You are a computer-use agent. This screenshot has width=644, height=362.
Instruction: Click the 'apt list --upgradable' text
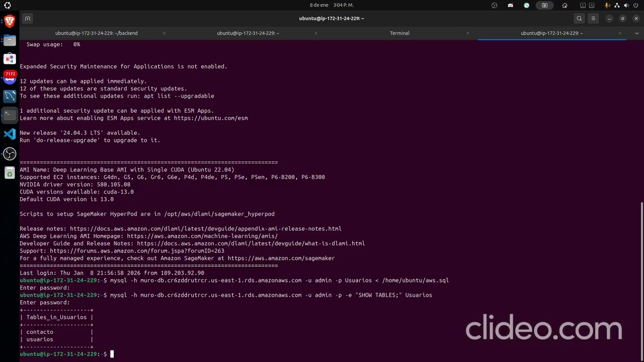point(179,96)
